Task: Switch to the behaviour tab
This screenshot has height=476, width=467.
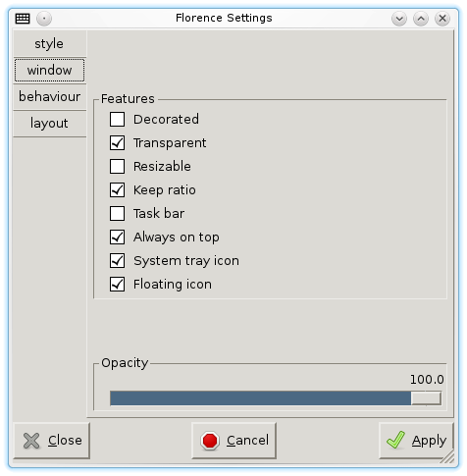Action: click(49, 97)
